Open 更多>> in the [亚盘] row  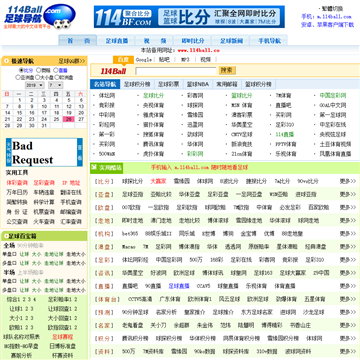tap(348, 194)
